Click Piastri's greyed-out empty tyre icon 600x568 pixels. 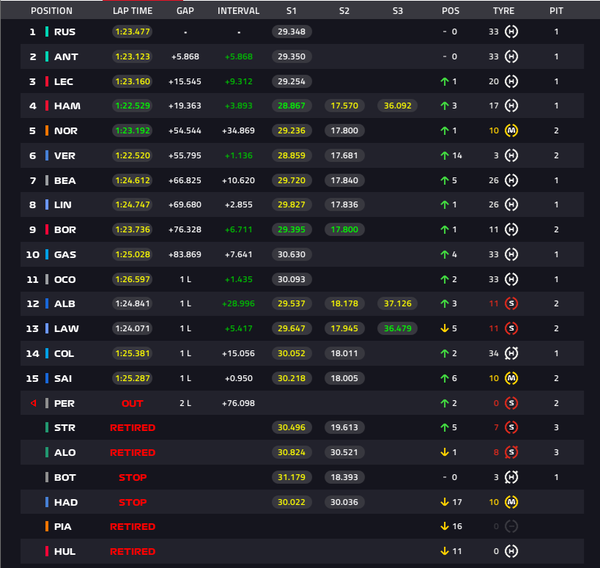(511, 527)
